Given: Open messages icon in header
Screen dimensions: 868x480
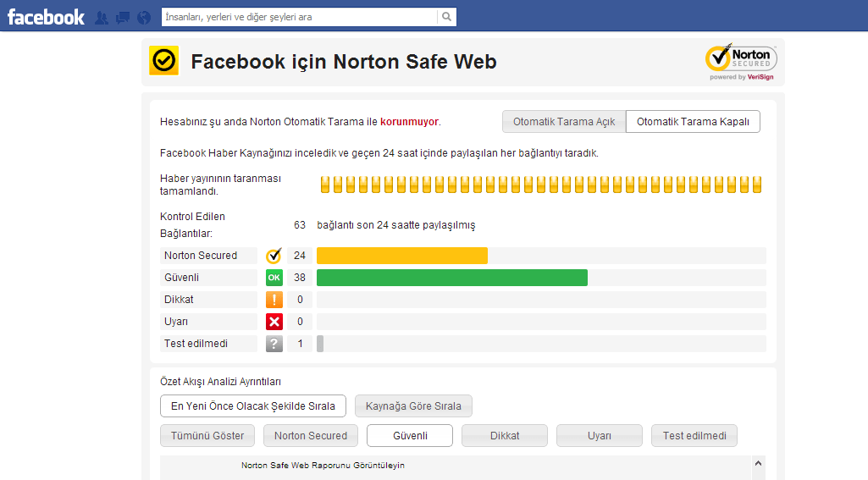Looking at the screenshot, I should pos(123,17).
